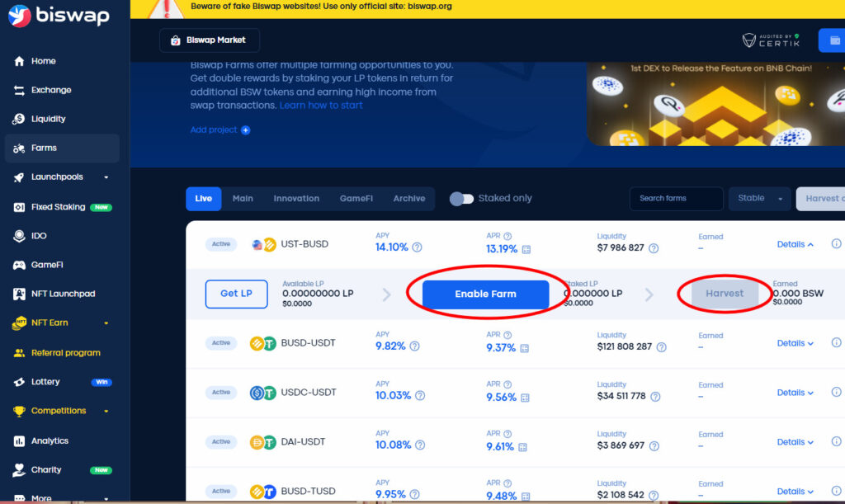
Task: Click the Competitions trophy icon
Action: pyautogui.click(x=19, y=412)
